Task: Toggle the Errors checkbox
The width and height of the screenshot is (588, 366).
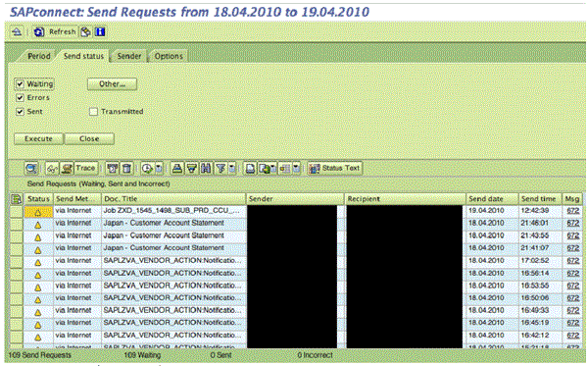Action: 20,97
